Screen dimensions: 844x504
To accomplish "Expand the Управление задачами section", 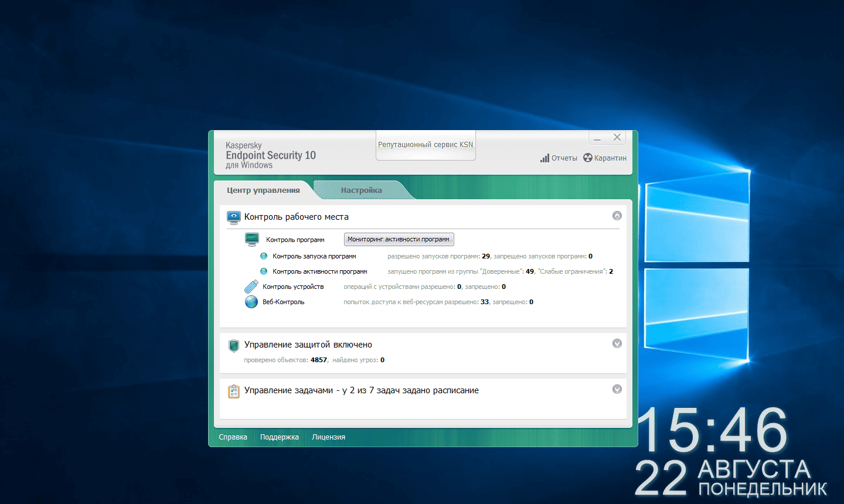I will (617, 389).
